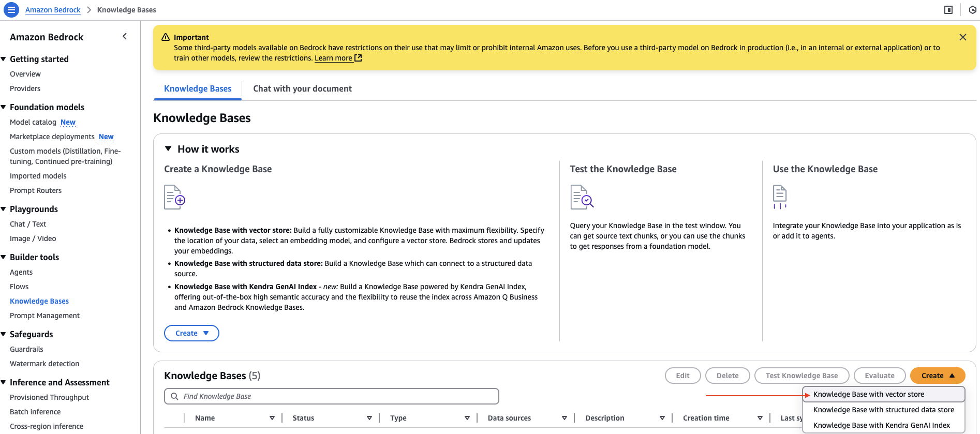Click the split panel view icon
Image resolution: width=980 pixels, height=434 pixels.
(948, 10)
